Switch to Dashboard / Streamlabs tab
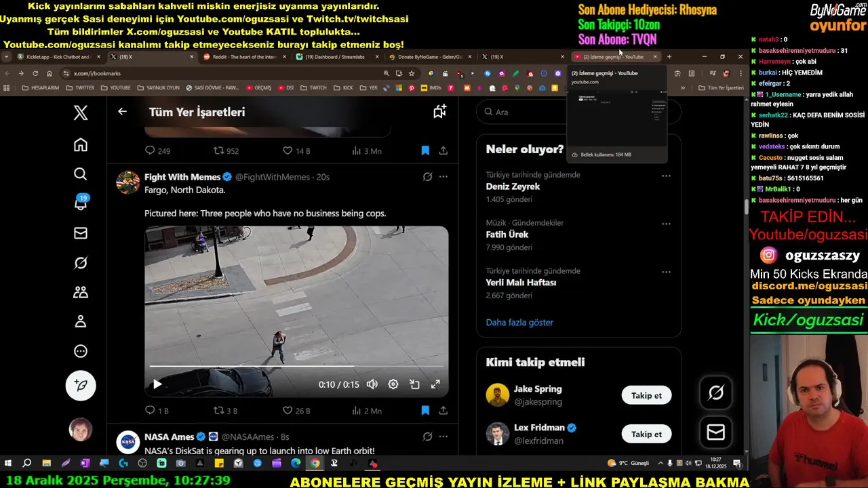Screen dimensions: 868x488 click(336, 57)
